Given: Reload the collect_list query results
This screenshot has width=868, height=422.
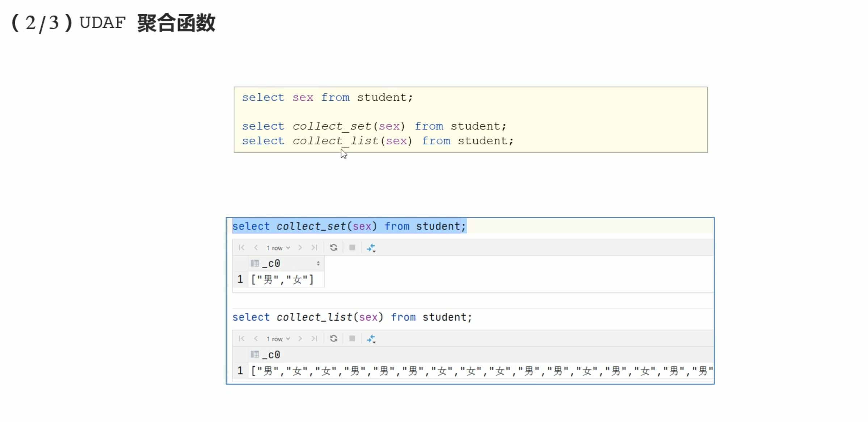Looking at the screenshot, I should 334,338.
